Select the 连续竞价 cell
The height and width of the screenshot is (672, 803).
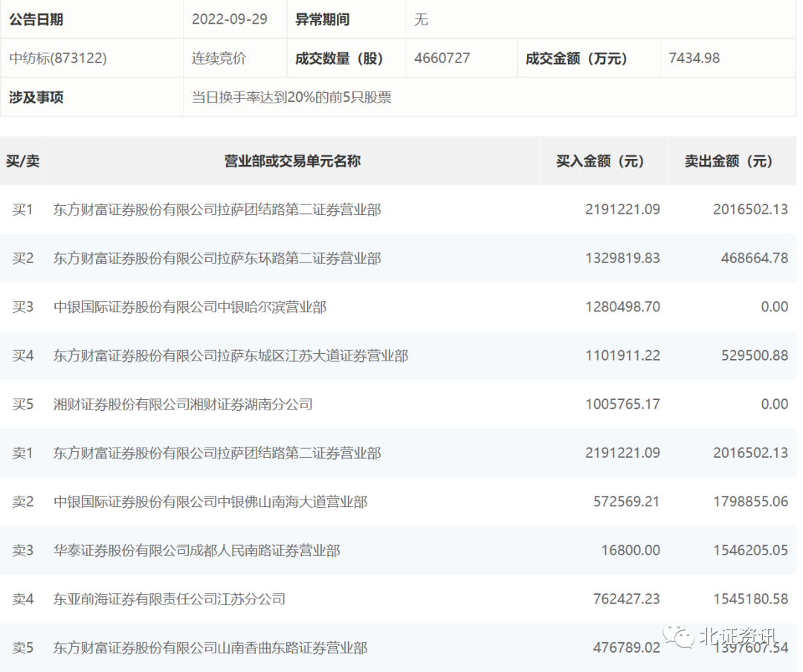click(219, 58)
